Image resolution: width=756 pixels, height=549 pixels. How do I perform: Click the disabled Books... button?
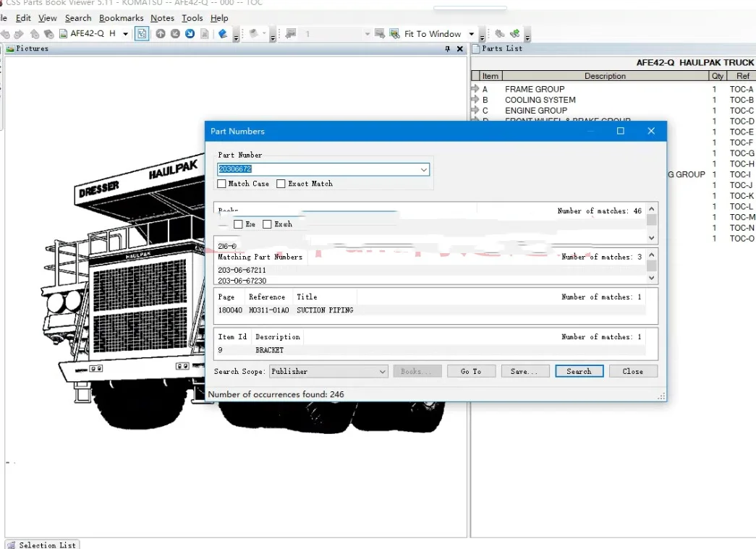417,371
